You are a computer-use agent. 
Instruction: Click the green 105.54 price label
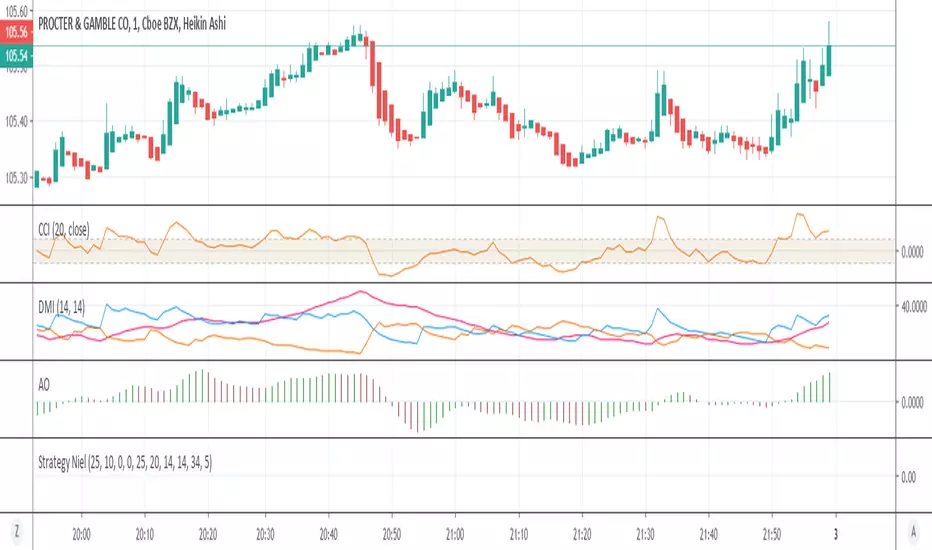pos(17,56)
